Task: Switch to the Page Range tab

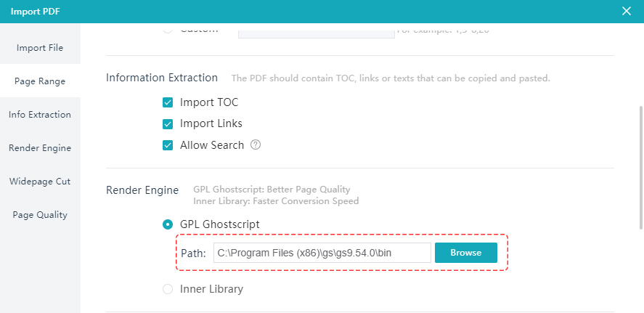Action: 40,81
